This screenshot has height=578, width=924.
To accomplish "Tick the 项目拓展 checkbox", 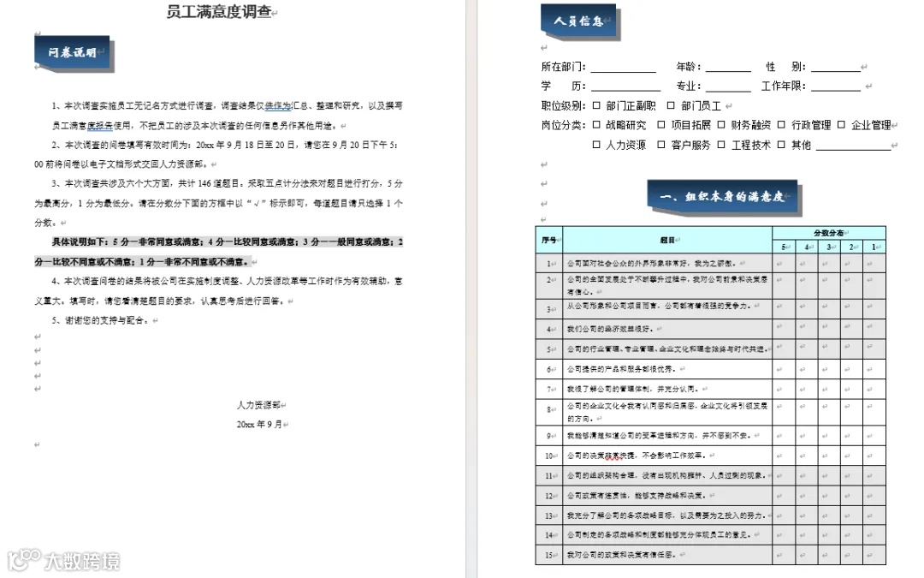I will point(661,125).
